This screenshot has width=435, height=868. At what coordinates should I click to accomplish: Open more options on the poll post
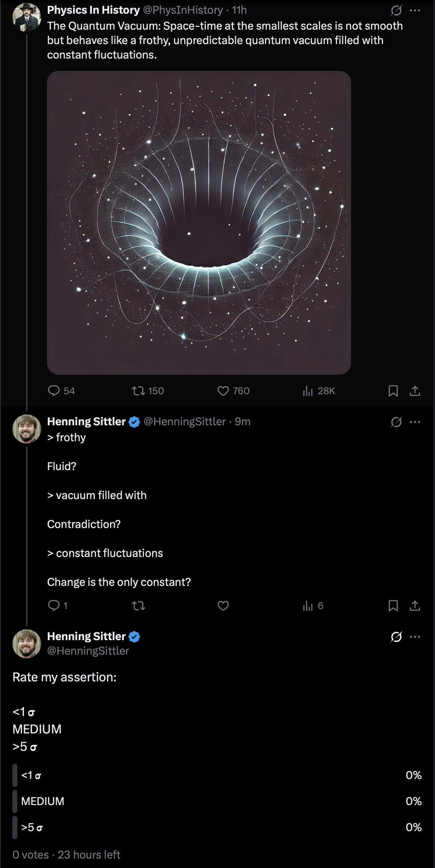tap(415, 637)
